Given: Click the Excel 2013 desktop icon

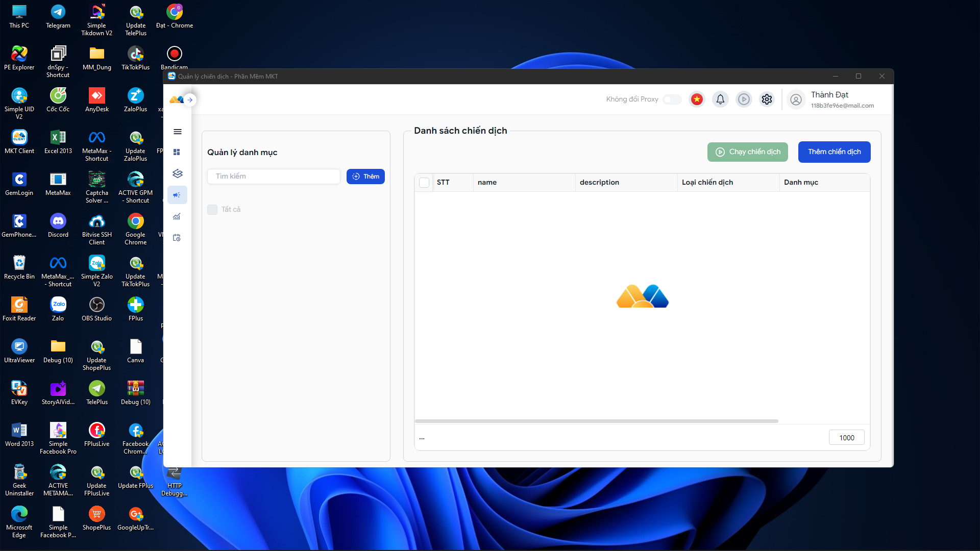Looking at the screenshot, I should [58, 142].
